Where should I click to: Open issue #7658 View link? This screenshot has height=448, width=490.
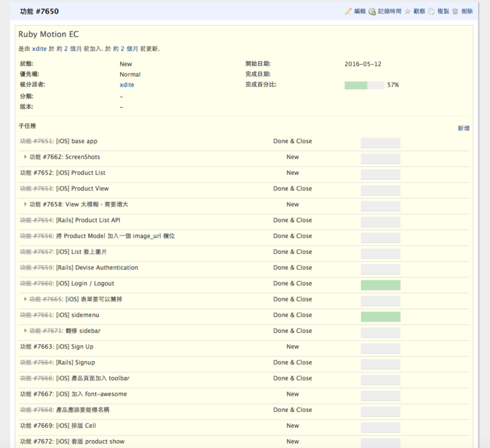point(47,204)
